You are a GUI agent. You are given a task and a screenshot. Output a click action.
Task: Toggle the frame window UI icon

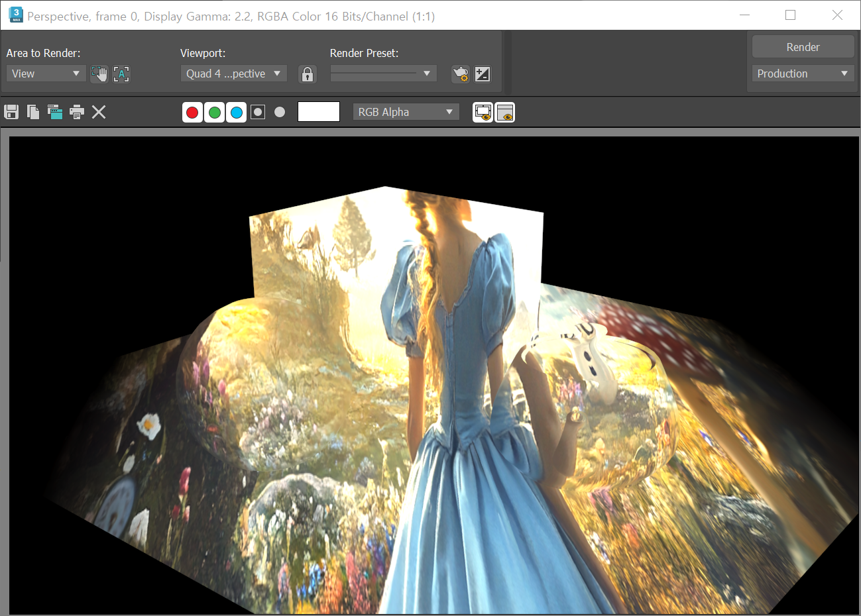coord(505,113)
